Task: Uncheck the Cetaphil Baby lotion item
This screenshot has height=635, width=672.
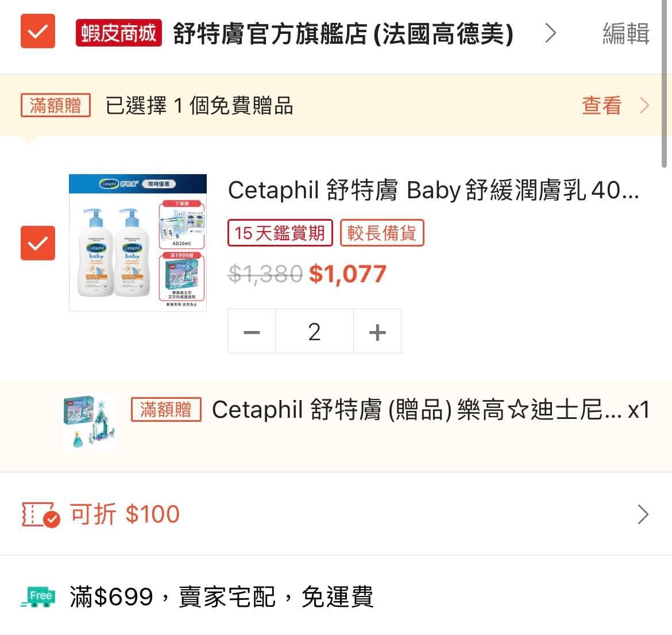Action: [37, 244]
